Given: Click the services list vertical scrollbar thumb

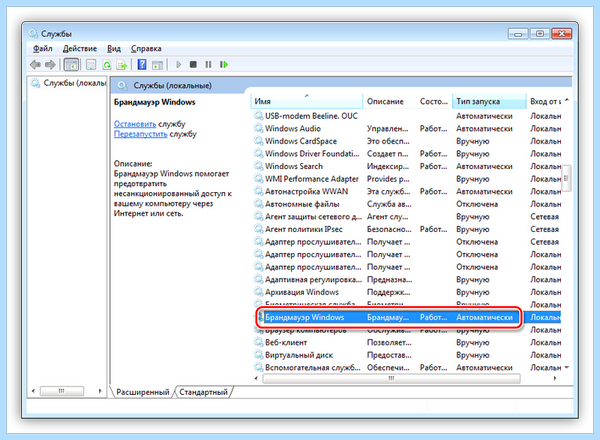Looking at the screenshot, I should coord(567,178).
